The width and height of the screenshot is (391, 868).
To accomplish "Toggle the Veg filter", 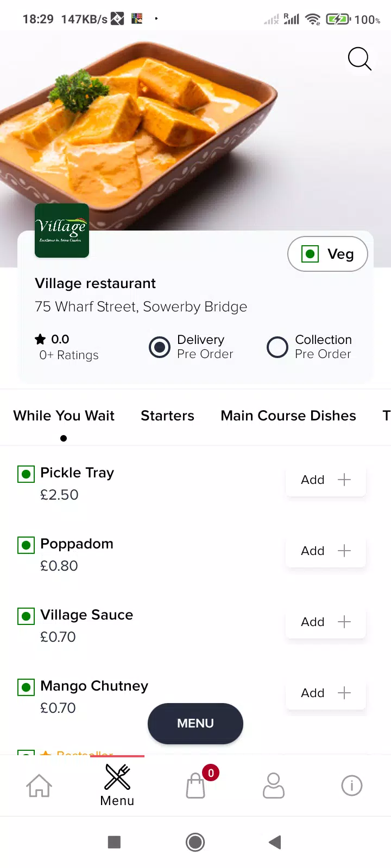I will [x=327, y=254].
